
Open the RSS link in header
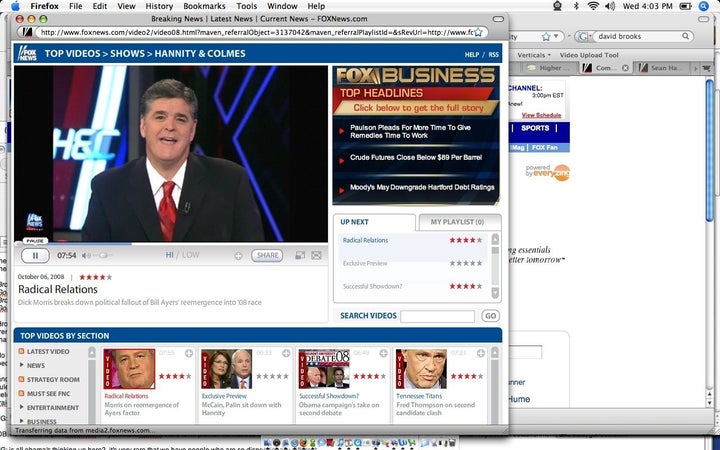click(x=494, y=54)
